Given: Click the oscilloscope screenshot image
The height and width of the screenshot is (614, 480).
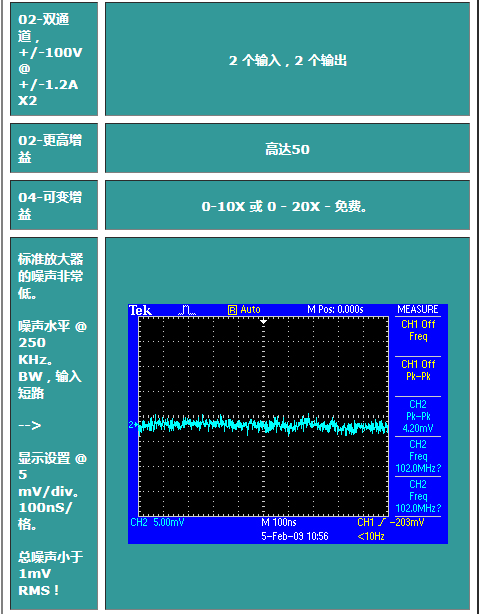Looking at the screenshot, I should [x=288, y=424].
